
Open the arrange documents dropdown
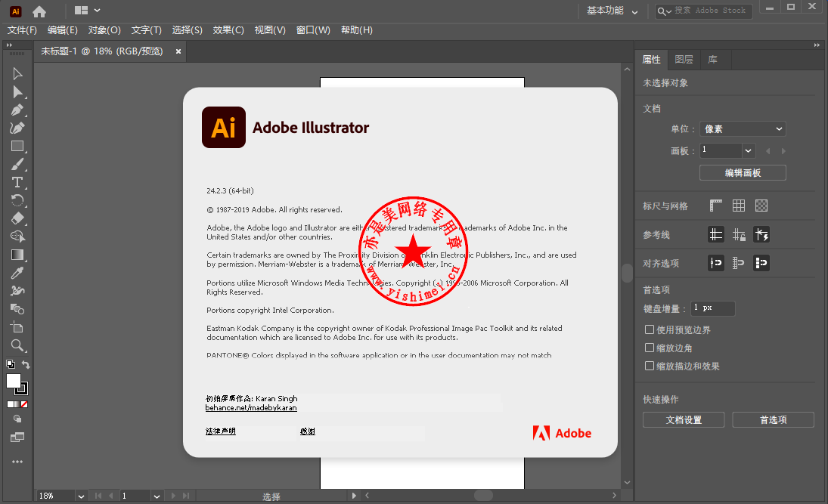pos(88,10)
